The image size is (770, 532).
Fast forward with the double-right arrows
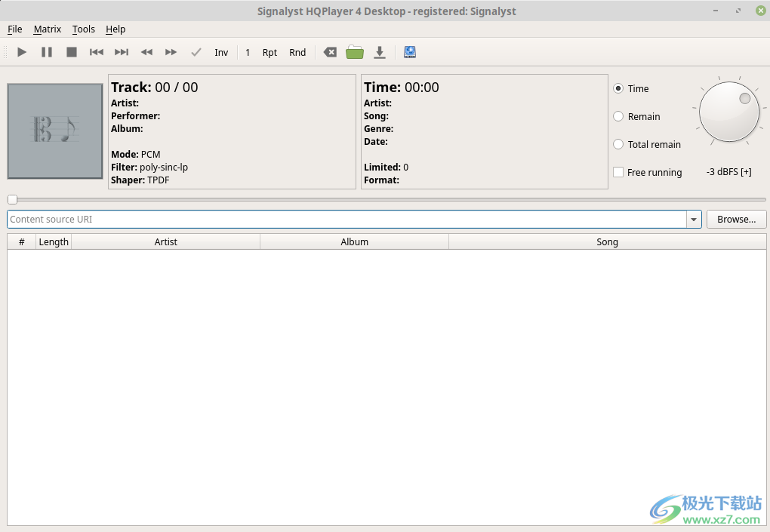coord(171,52)
